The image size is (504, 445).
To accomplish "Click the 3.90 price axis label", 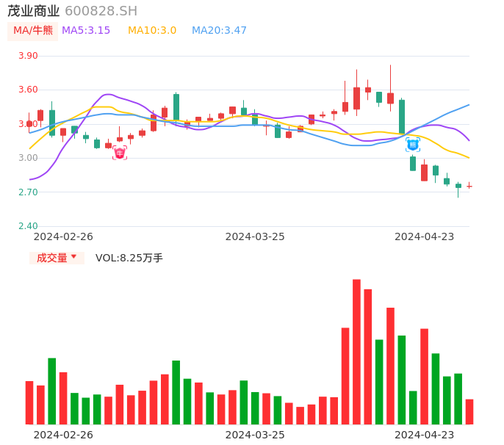I will pos(28,56).
